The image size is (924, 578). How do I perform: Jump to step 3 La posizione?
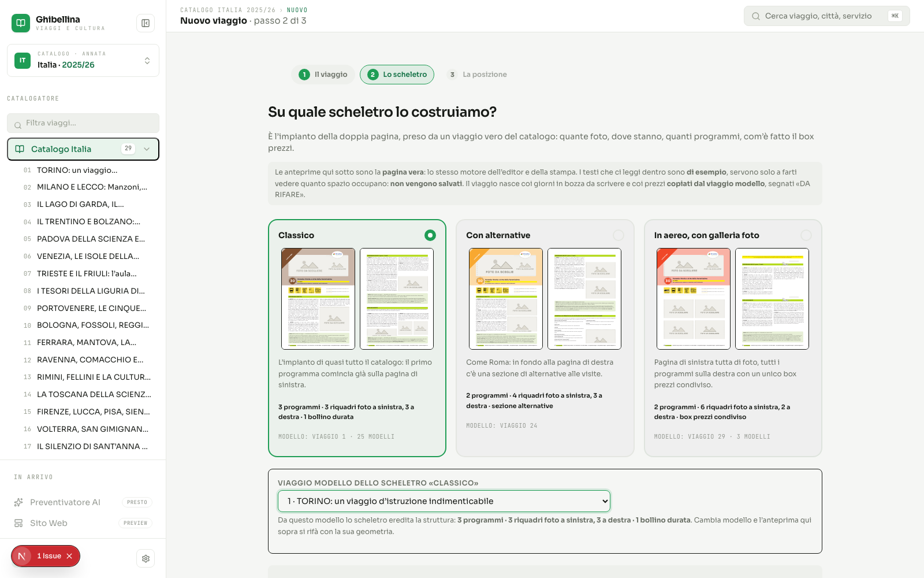[478, 75]
